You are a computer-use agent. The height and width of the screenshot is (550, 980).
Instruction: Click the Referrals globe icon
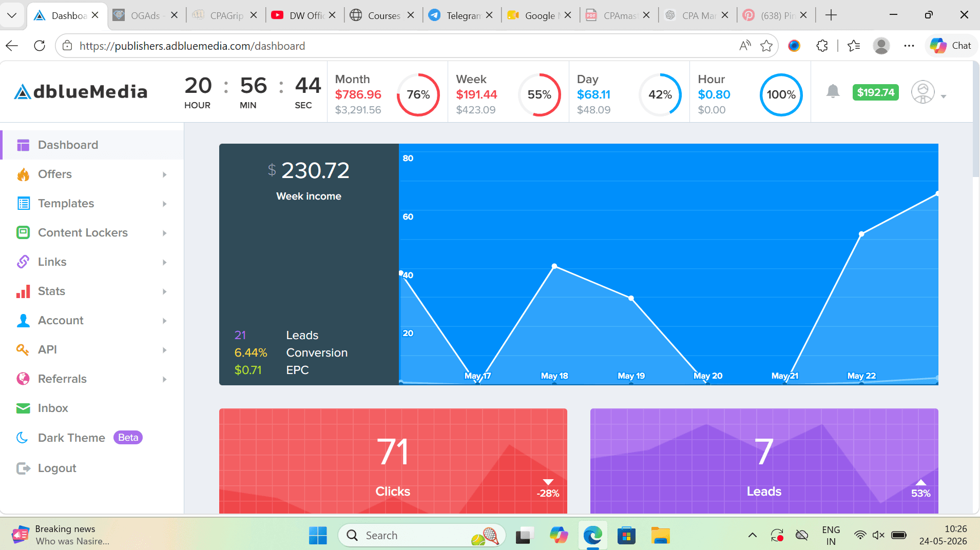(x=23, y=379)
